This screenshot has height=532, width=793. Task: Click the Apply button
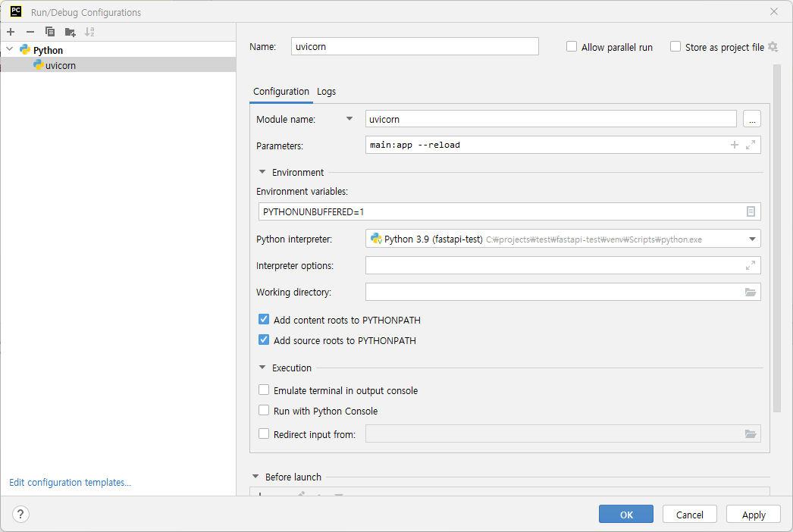tap(754, 515)
